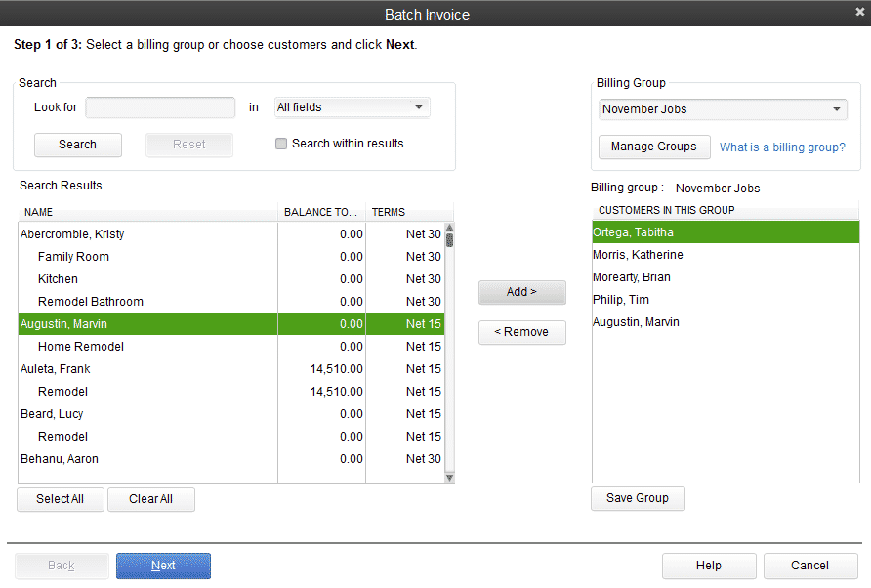Click the Look for search field
The width and height of the screenshot is (871, 588).
(160, 107)
